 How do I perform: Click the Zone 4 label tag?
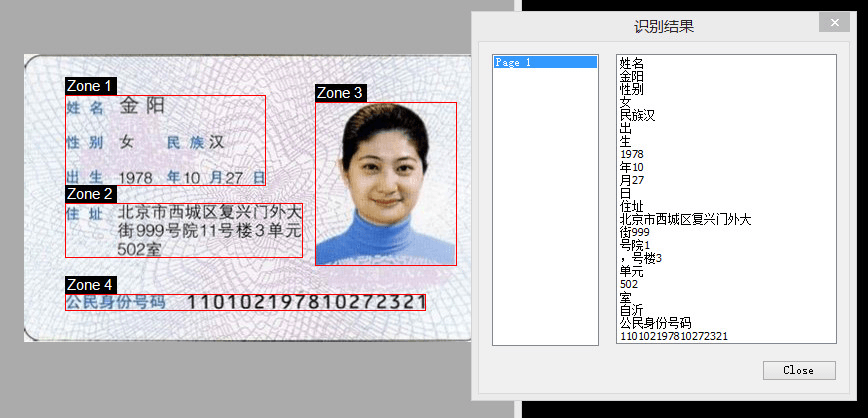[x=90, y=286]
